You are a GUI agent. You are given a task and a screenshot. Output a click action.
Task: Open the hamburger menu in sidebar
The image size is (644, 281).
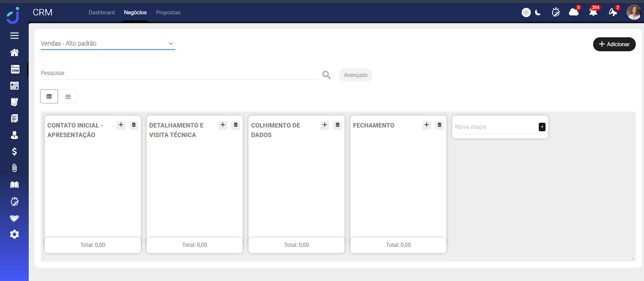click(14, 35)
